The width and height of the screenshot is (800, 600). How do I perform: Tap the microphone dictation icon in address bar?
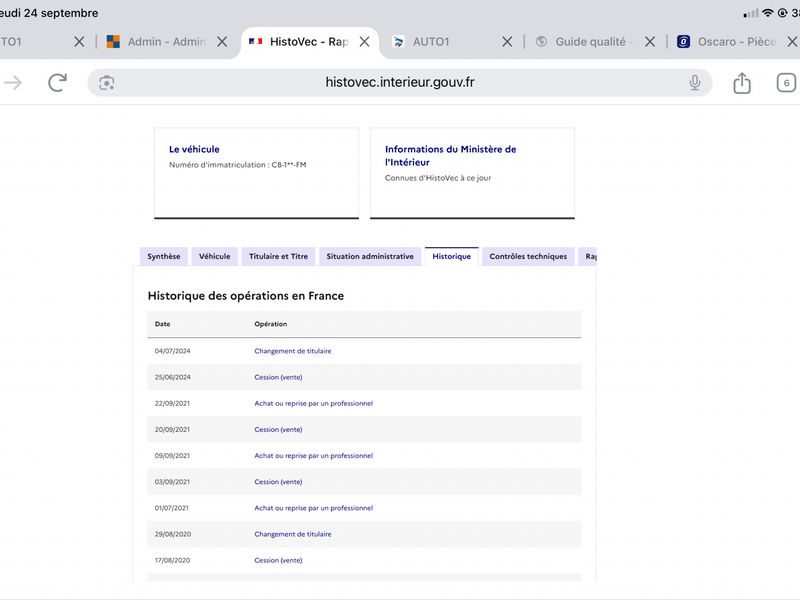(x=695, y=83)
